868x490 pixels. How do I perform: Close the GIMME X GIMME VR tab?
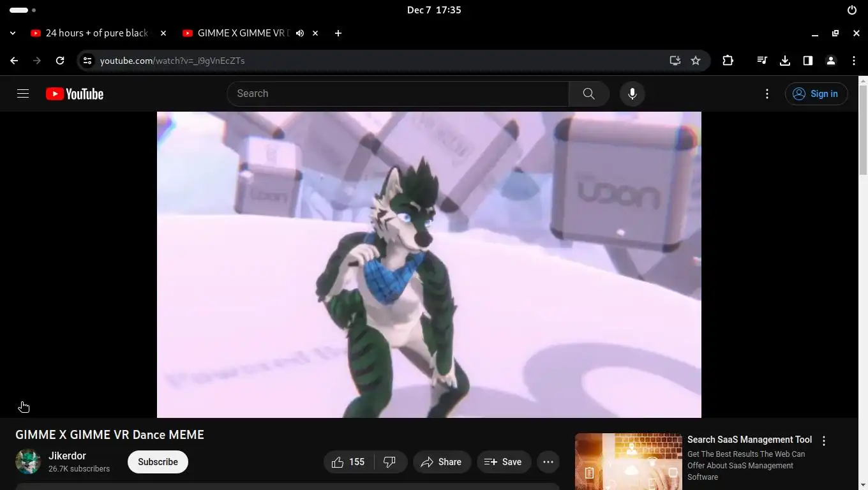[x=315, y=33]
